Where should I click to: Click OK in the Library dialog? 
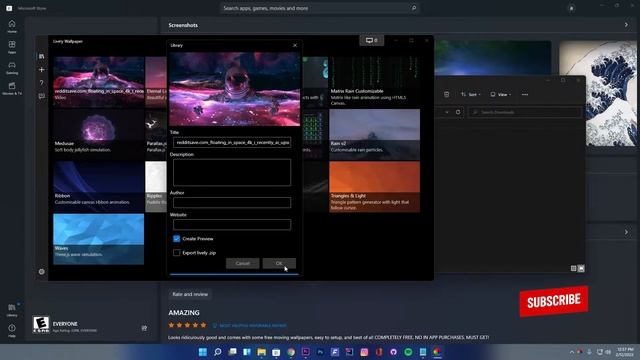click(279, 263)
